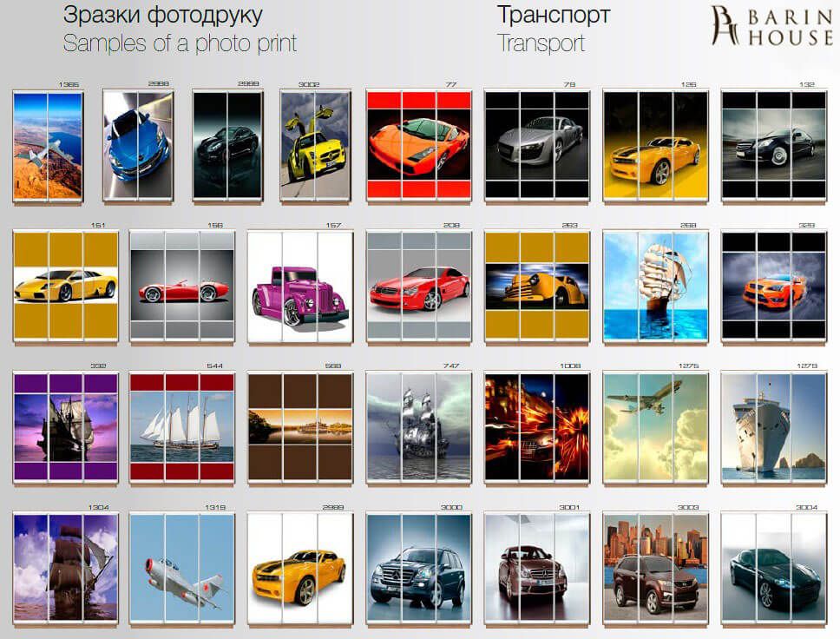Pick the Mercedes SUV print 3000

pos(418,570)
